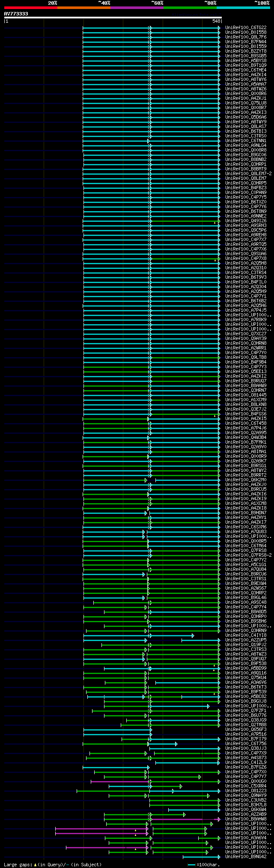The height and width of the screenshot is (868, 274).
Task: Click the cyan ~100% identity legend segment
Action: [x=243, y=7]
